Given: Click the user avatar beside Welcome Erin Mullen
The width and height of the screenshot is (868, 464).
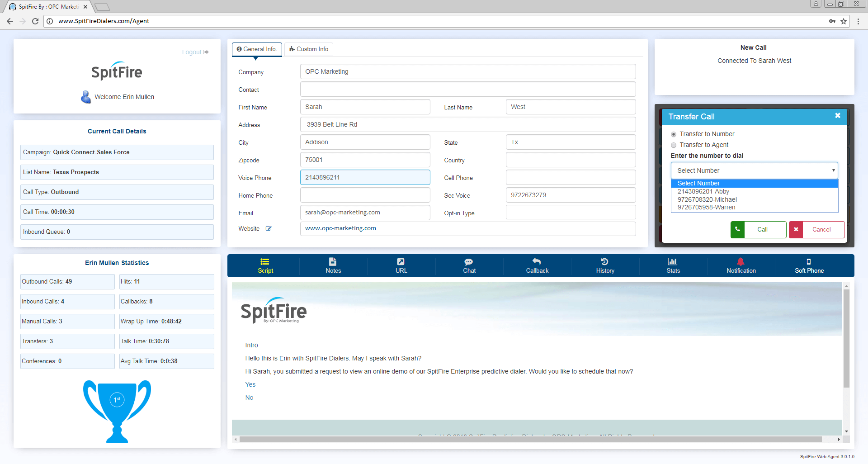Looking at the screenshot, I should pyautogui.click(x=86, y=97).
